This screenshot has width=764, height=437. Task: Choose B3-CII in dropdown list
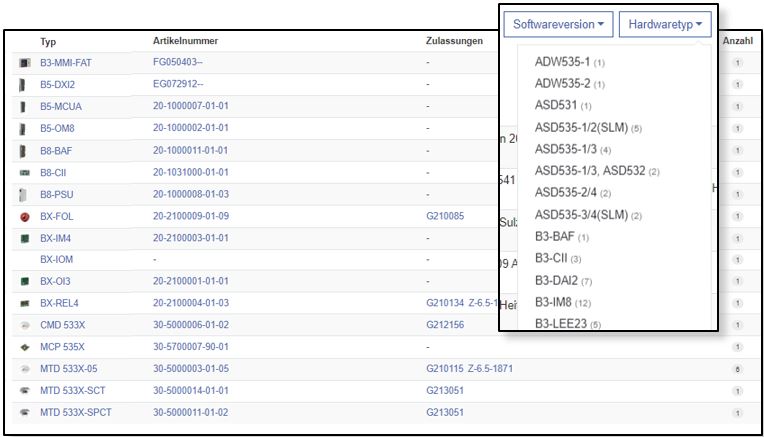558,258
